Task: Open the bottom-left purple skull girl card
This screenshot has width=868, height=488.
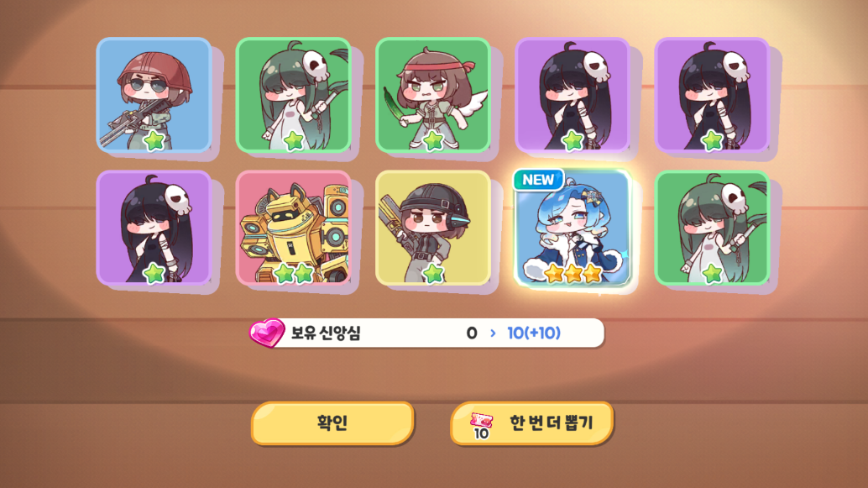Action: coord(154,228)
